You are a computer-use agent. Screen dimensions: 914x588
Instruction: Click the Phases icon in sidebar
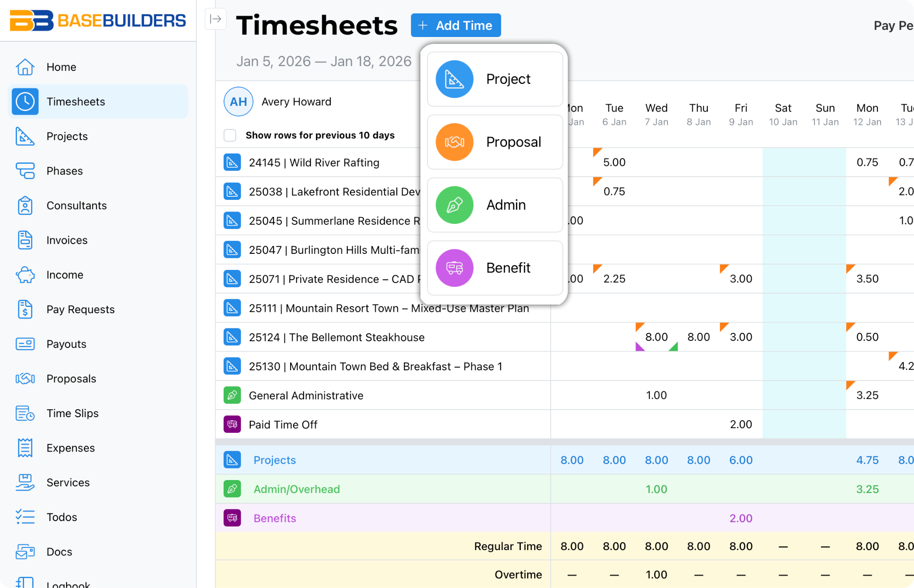pyautogui.click(x=25, y=171)
